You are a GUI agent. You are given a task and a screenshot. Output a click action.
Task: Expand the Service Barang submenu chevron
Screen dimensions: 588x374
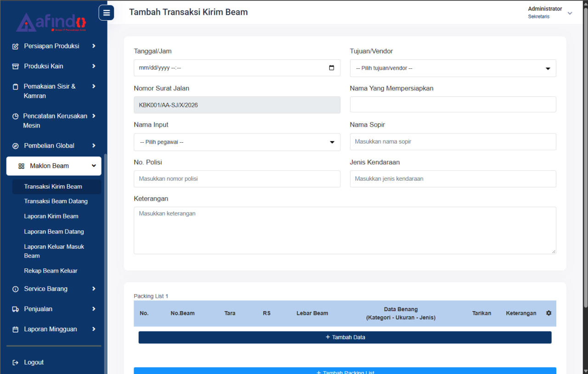[x=94, y=289]
